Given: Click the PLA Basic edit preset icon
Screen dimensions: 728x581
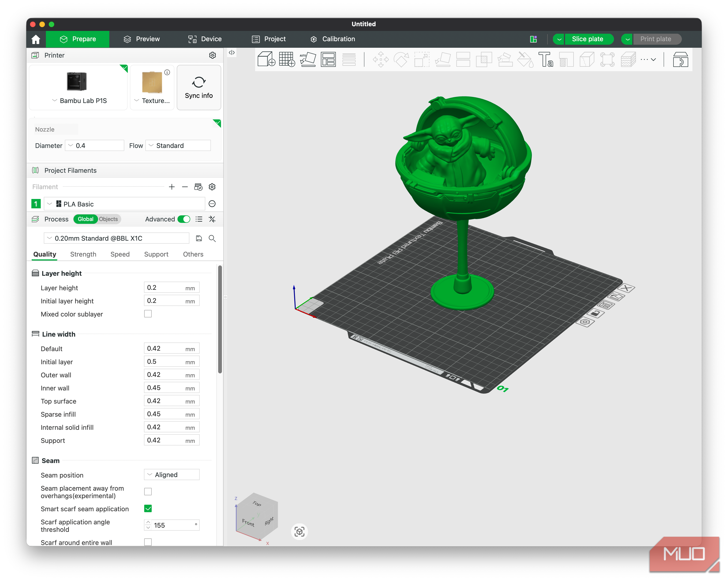Looking at the screenshot, I should [212, 204].
